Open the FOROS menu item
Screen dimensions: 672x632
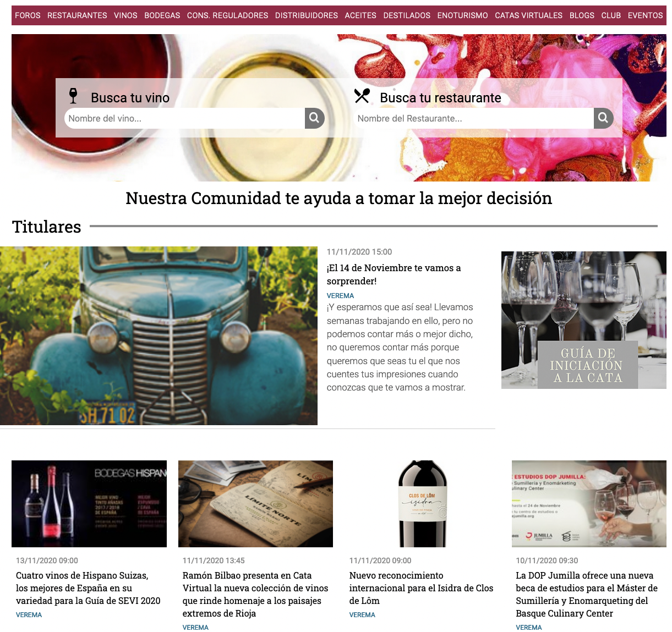coord(28,15)
